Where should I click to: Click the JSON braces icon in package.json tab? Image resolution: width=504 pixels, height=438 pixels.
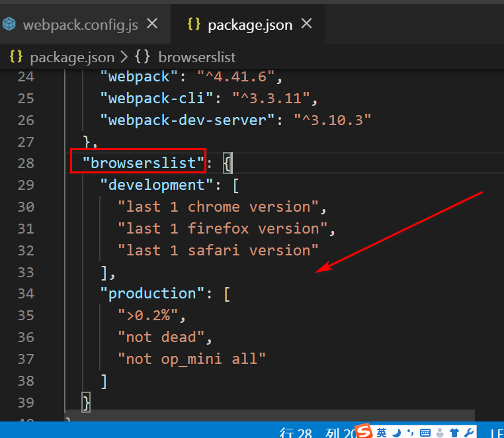coord(194,24)
